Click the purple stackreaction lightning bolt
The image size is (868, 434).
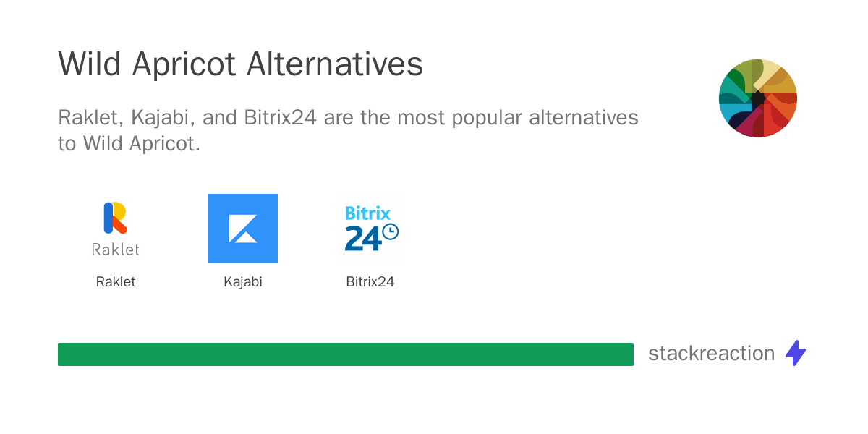tap(796, 353)
